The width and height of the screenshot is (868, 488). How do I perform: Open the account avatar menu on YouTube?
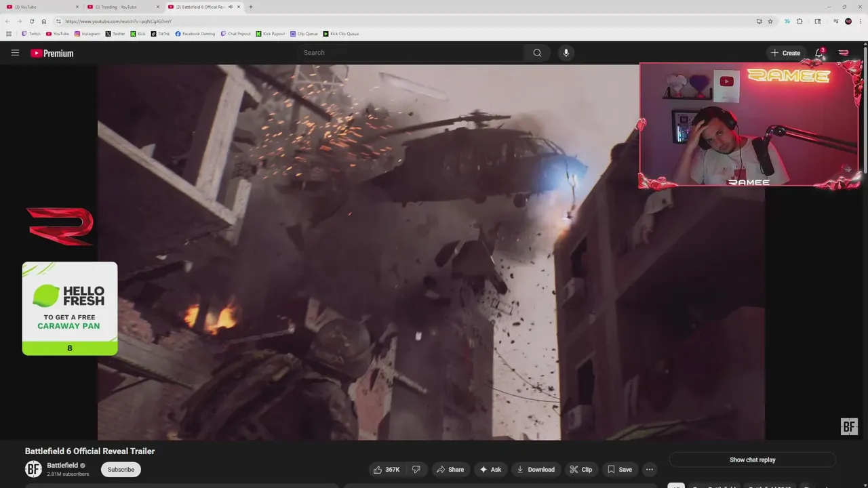pyautogui.click(x=844, y=53)
